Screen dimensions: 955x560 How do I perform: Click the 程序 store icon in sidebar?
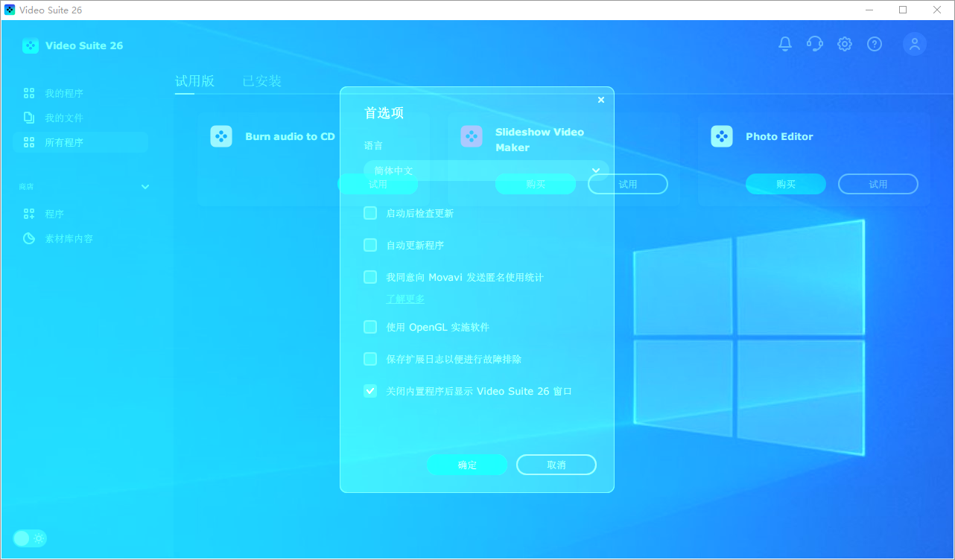(29, 214)
